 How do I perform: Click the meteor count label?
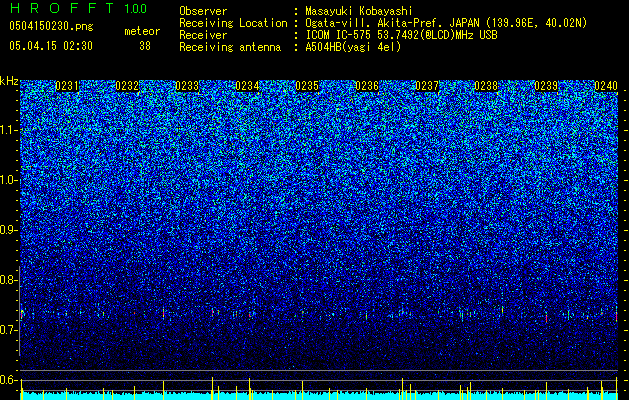tap(142, 31)
